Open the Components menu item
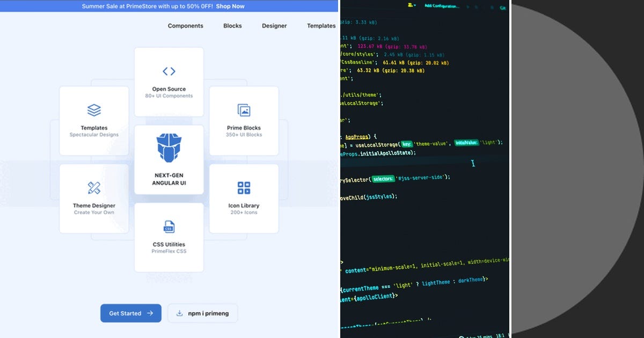Screen dimensions: 644x338 point(185,25)
